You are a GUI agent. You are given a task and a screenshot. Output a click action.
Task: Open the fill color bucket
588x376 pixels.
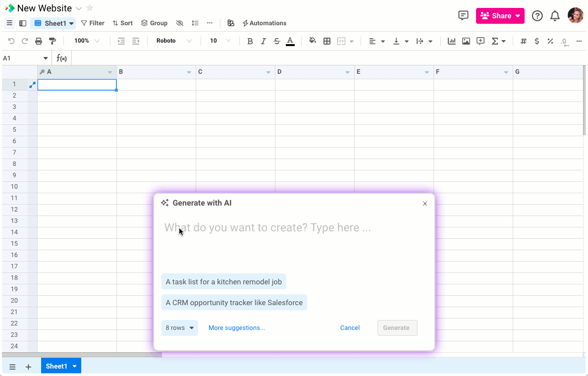click(313, 41)
